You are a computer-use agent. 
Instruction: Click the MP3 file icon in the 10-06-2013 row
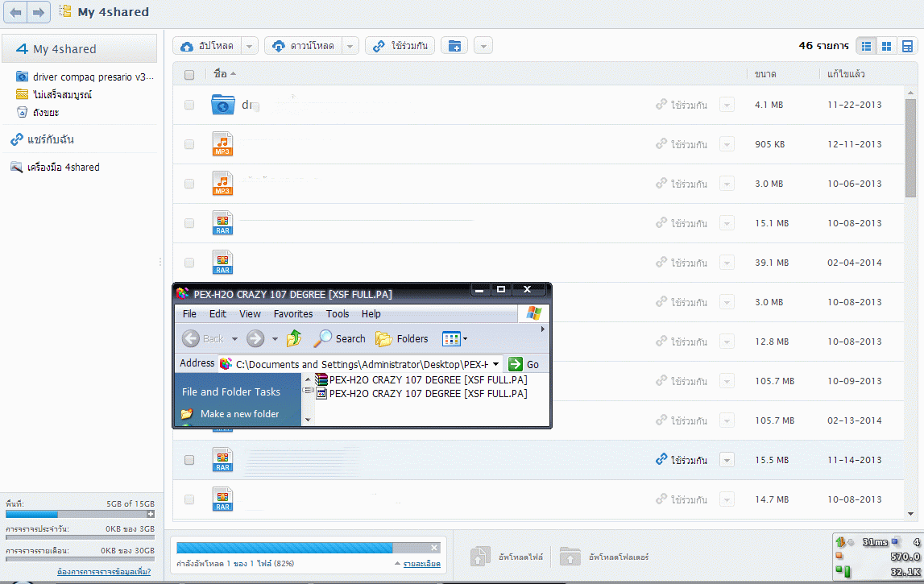tap(223, 184)
